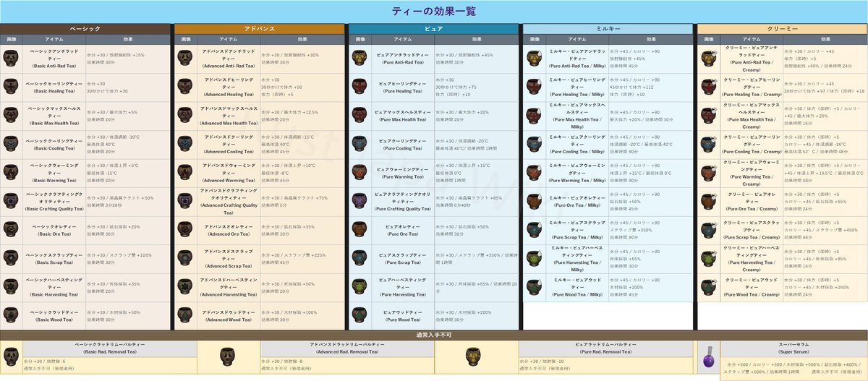Screen dimensions: 868x381
Task: Click the (Pure Scrap Tea / Milky) name cell
Action: [x=576, y=229]
